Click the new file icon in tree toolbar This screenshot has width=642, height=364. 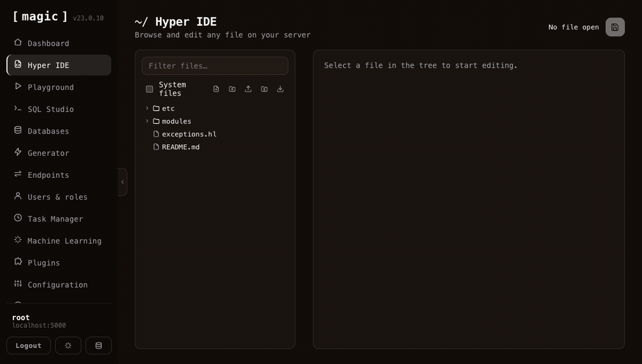216,89
